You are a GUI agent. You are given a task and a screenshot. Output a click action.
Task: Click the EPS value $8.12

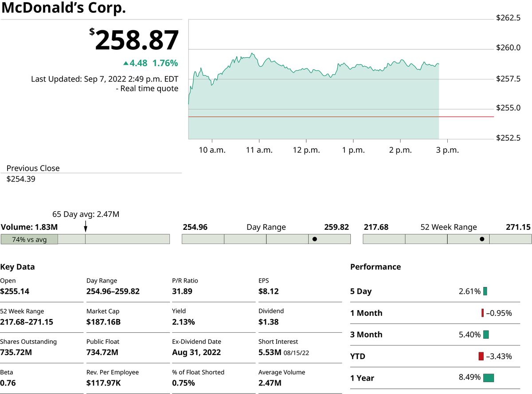(269, 292)
